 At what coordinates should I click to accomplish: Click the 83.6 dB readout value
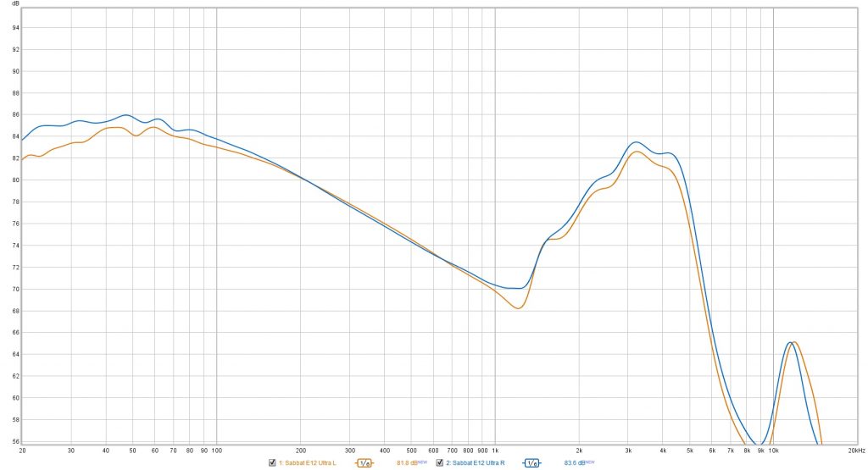(576, 462)
